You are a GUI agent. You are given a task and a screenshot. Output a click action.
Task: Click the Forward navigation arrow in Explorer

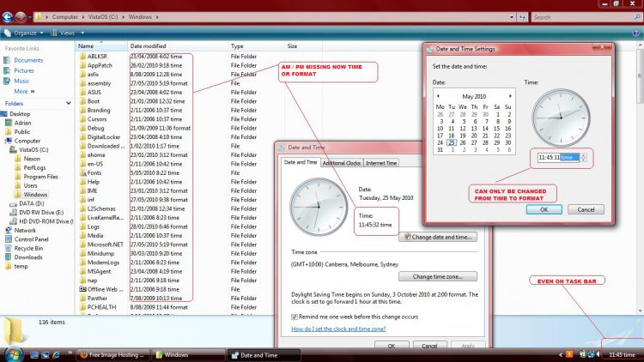tap(20, 17)
